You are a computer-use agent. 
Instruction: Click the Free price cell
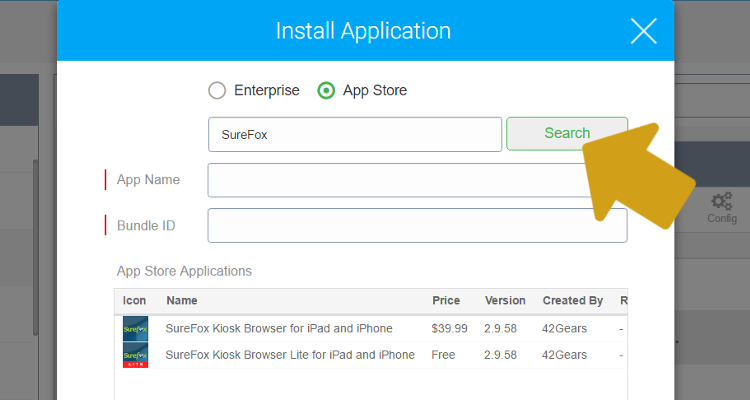(x=443, y=355)
